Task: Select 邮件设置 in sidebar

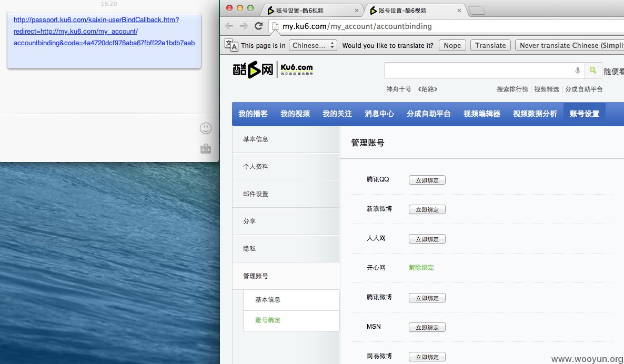Action: 286,194
